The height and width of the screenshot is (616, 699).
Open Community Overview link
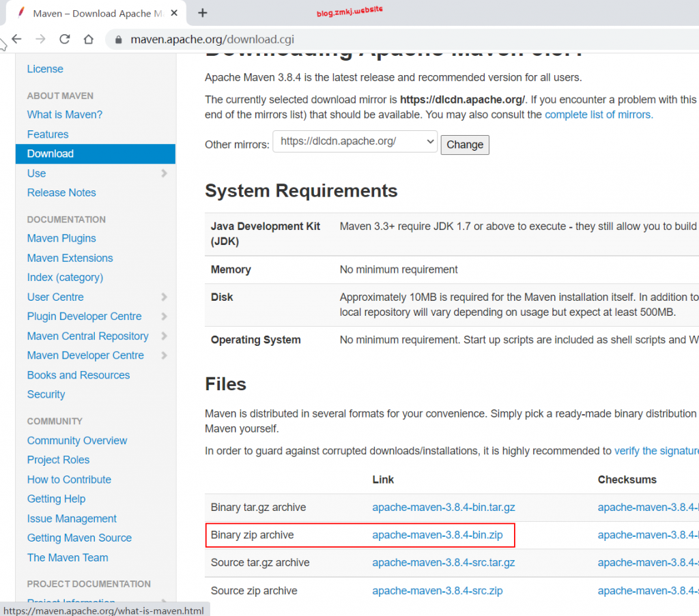coord(77,441)
